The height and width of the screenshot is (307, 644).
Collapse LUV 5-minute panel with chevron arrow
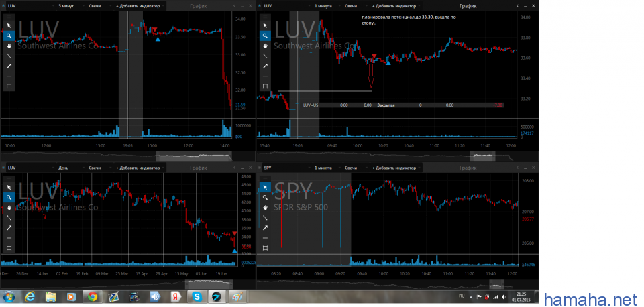[x=235, y=6]
